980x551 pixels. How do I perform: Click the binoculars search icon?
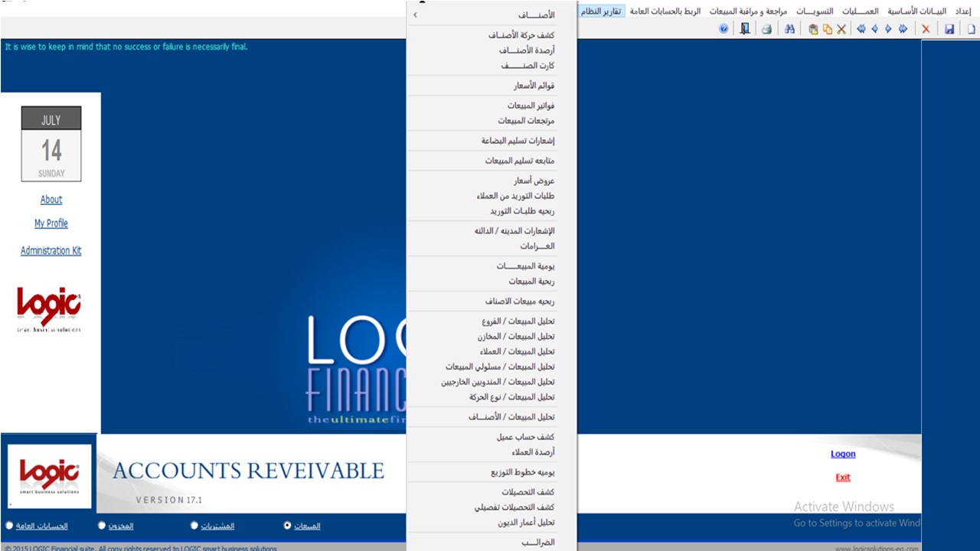point(789,29)
